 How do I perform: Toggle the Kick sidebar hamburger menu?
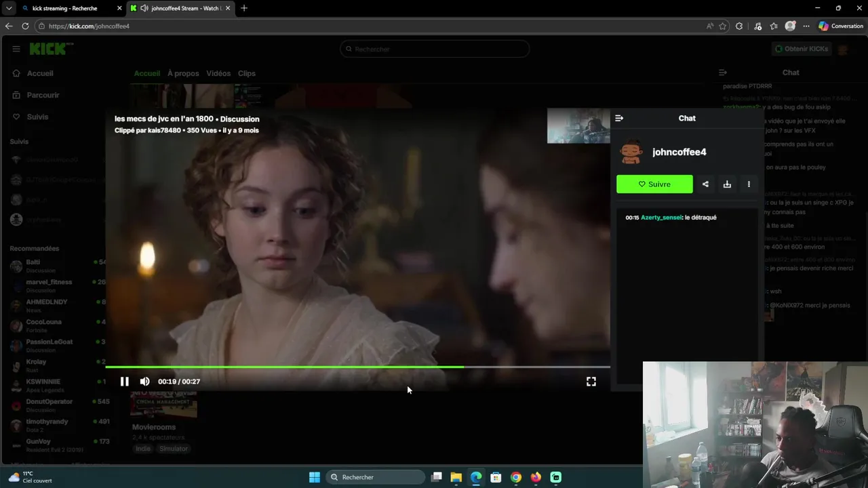16,49
